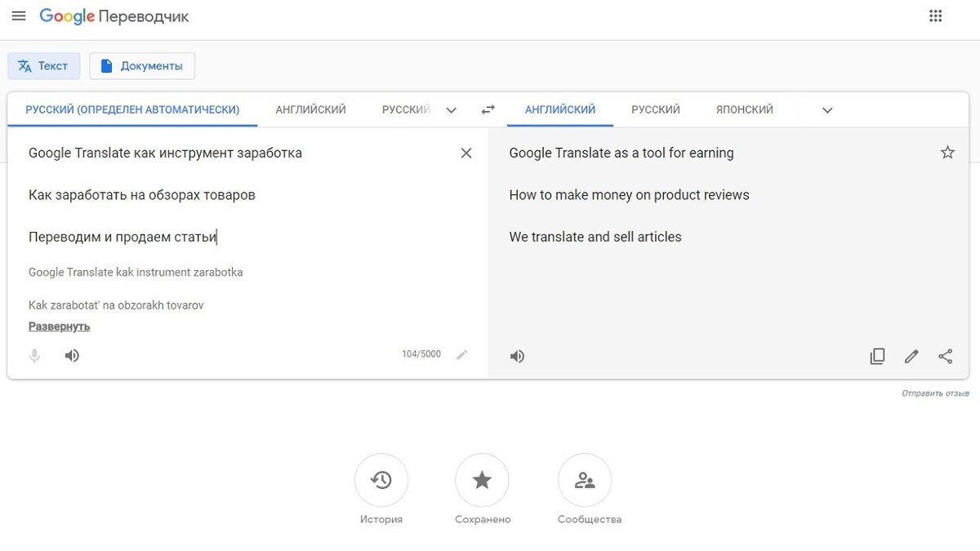Share the translation

tap(946, 356)
